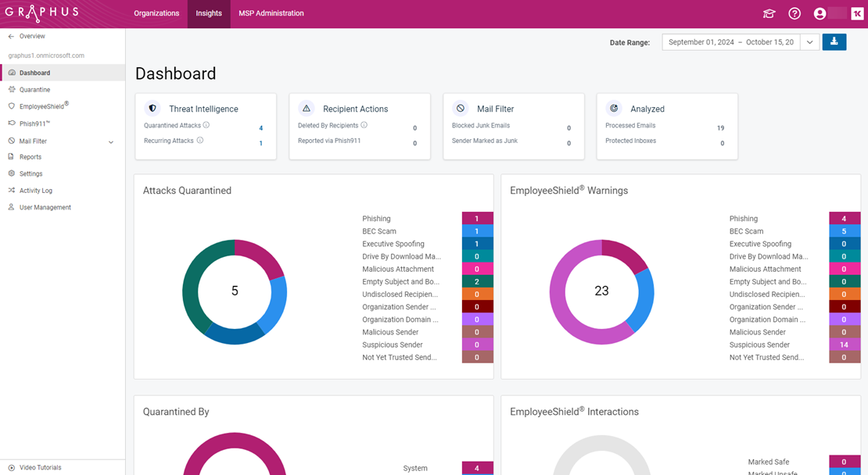This screenshot has width=868, height=475.
Task: Click Recurring Attacks count 1
Action: (260, 143)
